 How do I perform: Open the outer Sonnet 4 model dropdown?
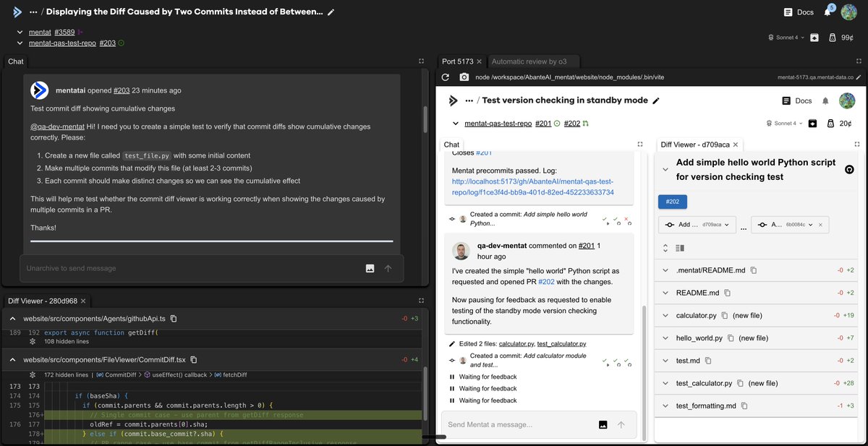(x=786, y=38)
